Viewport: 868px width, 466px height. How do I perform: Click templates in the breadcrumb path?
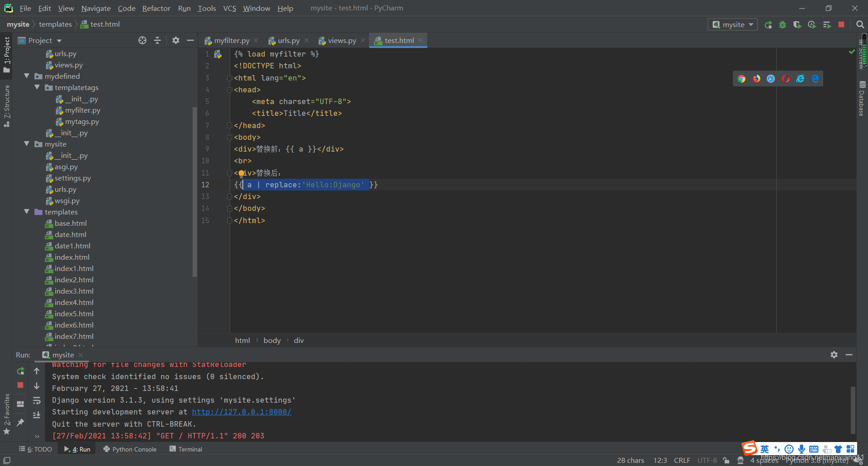point(55,24)
